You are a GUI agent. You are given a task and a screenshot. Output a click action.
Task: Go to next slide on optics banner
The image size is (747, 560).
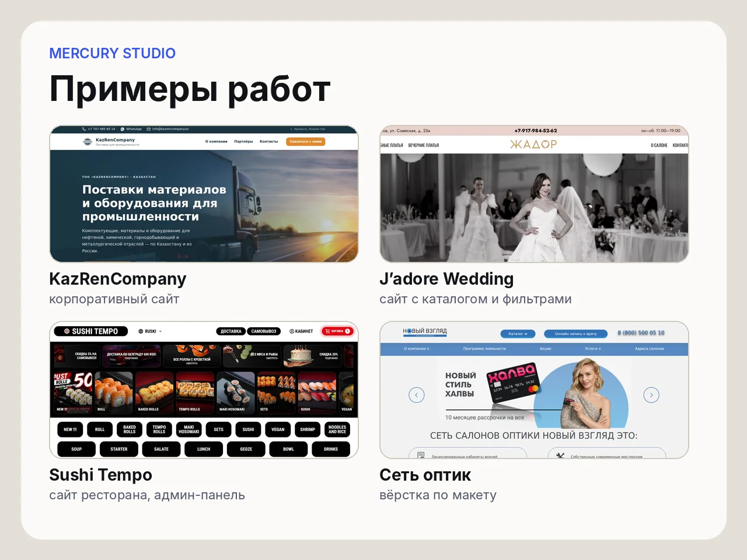pos(651,395)
